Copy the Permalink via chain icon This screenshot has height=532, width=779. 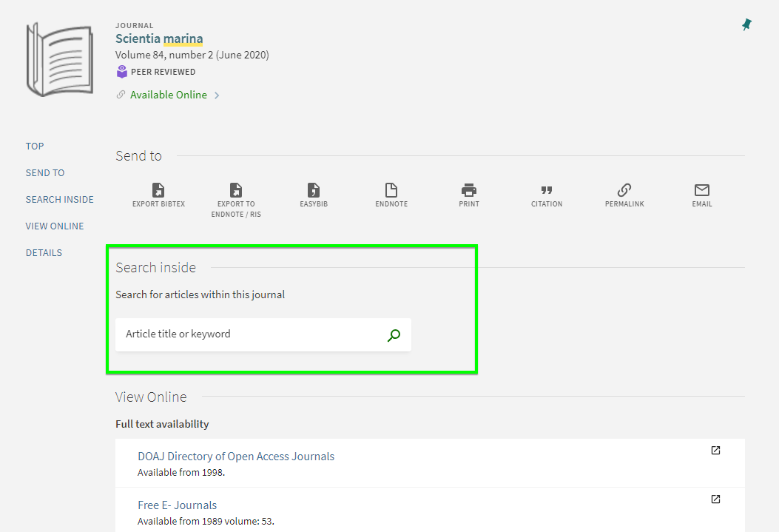624,190
